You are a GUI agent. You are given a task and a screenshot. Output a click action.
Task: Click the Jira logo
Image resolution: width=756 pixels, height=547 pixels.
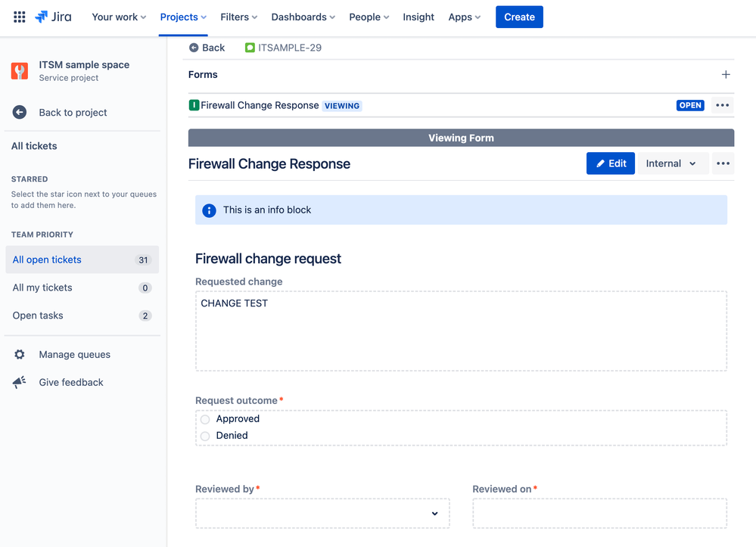click(54, 17)
